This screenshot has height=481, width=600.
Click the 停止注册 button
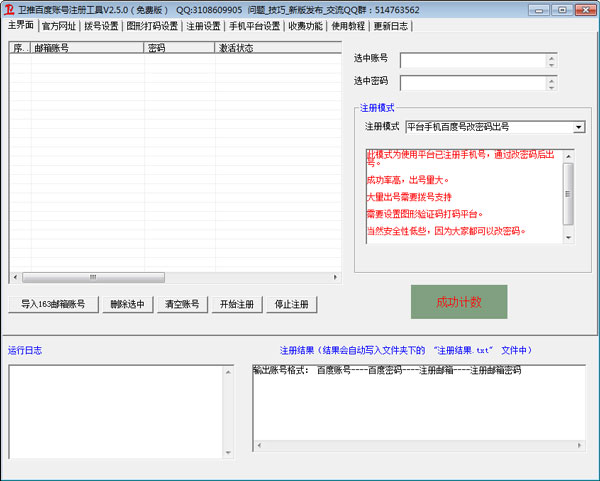tap(292, 304)
